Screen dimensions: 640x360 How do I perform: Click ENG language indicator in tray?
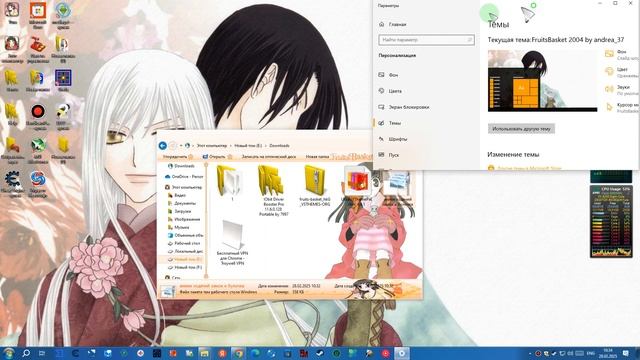coord(590,353)
